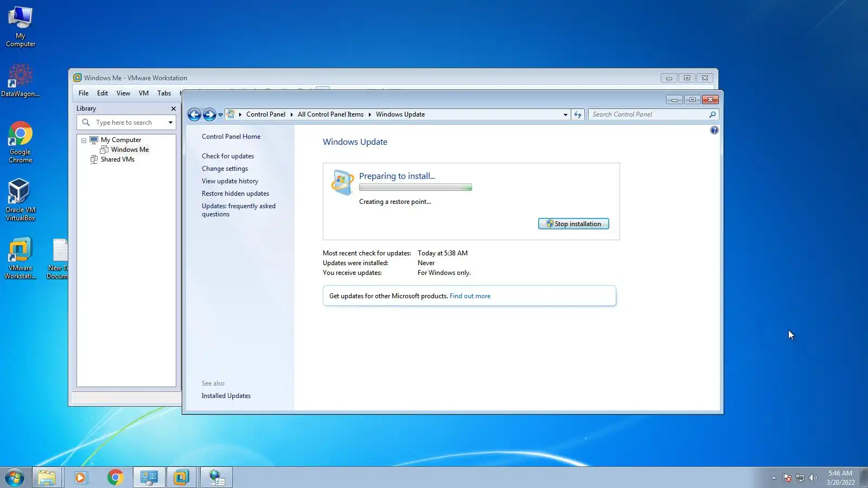
Task: Open the volume control in the system tray
Action: (813, 478)
